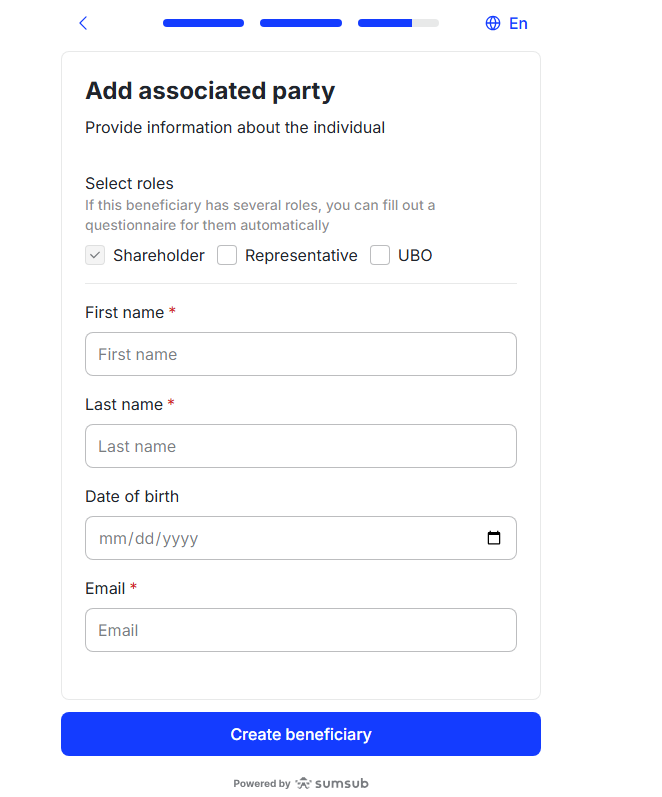Select the Date of birth field
This screenshot has width=662, height=797.
point(280,538)
